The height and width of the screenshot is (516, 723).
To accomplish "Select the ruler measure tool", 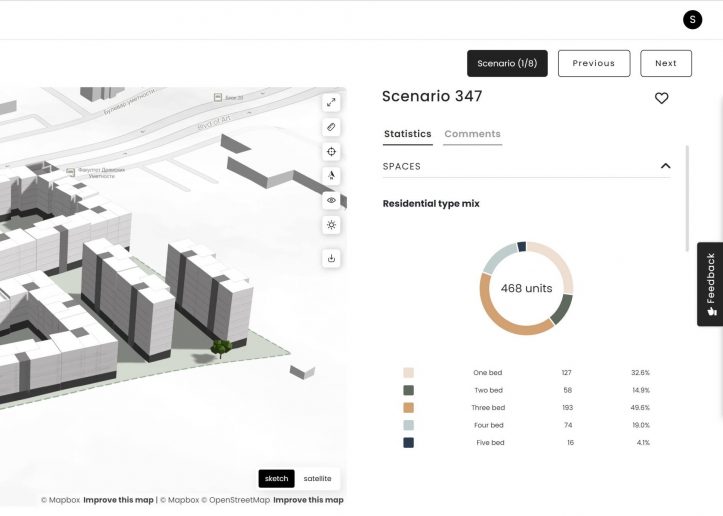I will [x=332, y=127].
